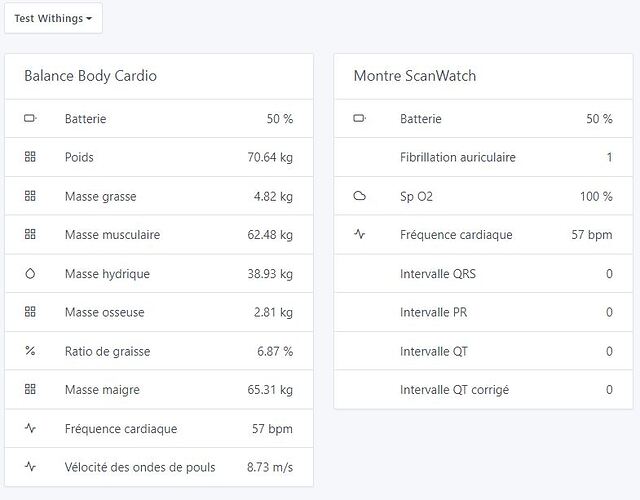Image resolution: width=640 pixels, height=500 pixels.
Task: Click the Fibrillation auriculaire row
Action: [458, 157]
